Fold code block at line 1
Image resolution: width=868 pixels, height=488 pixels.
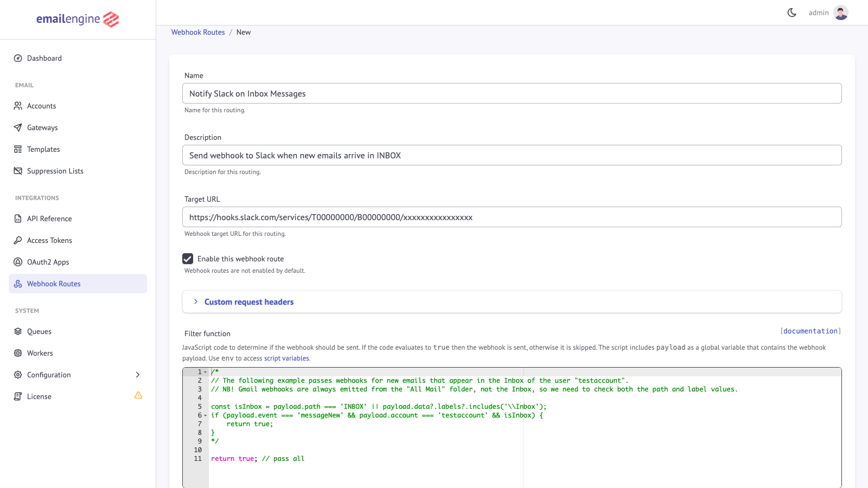tap(205, 372)
